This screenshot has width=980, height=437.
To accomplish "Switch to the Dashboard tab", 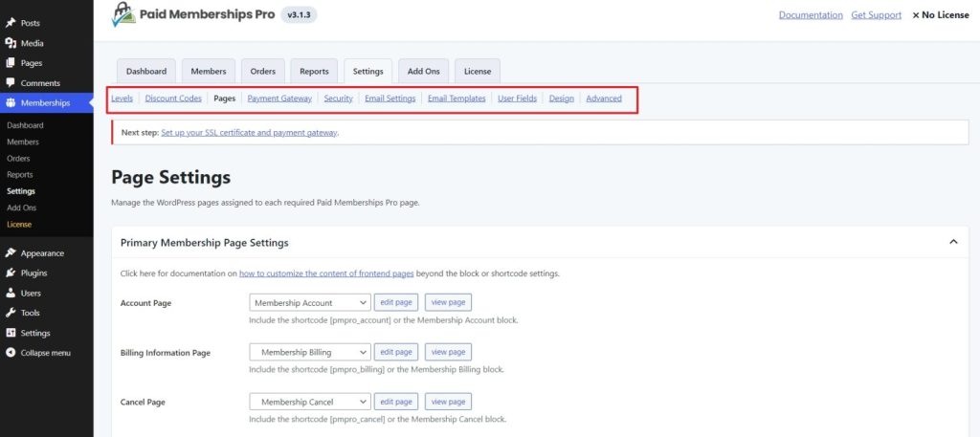I will pos(146,71).
